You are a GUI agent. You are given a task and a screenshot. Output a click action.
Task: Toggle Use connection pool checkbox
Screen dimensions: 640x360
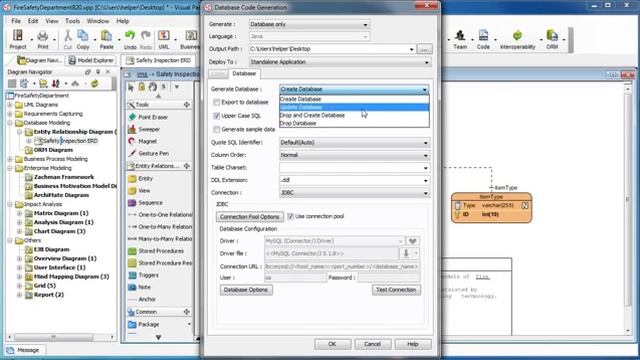(291, 216)
